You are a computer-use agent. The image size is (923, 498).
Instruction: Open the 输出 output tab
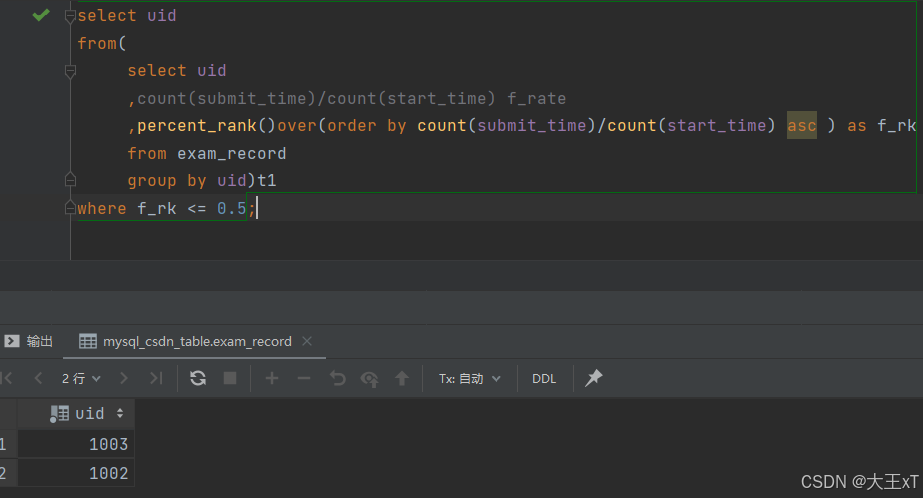point(28,341)
